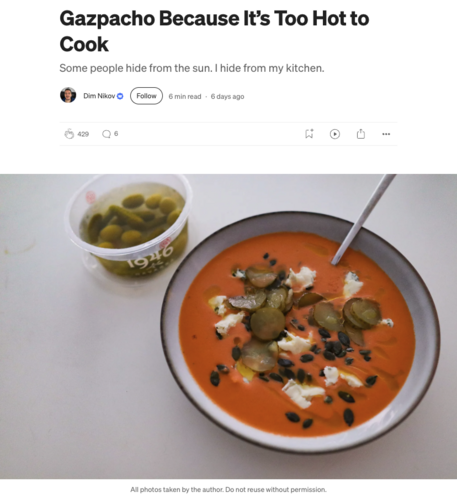View the 6 responses count
Viewport: 457px width, 503px height.
[116, 134]
